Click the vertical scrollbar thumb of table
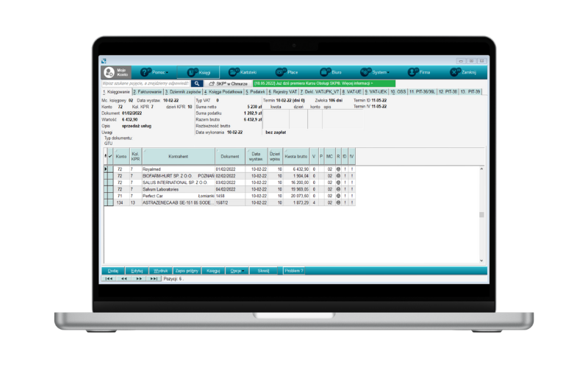Screen dimensions: 588x368 (481, 215)
